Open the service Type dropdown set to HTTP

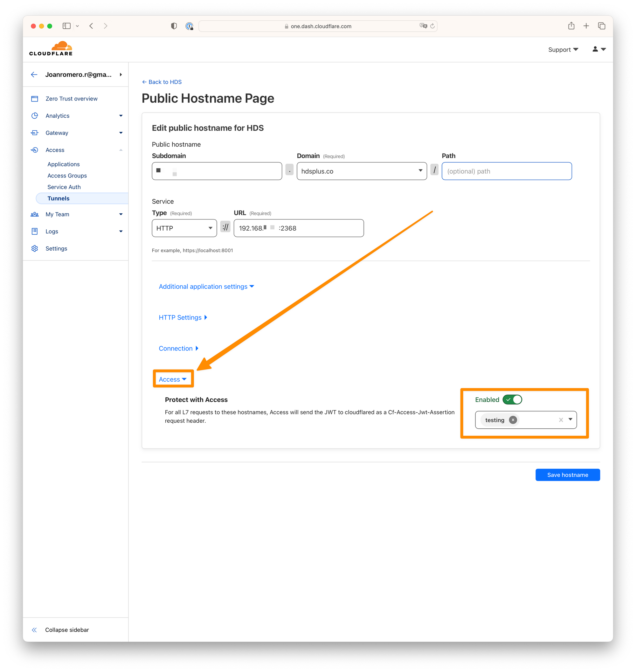click(184, 228)
